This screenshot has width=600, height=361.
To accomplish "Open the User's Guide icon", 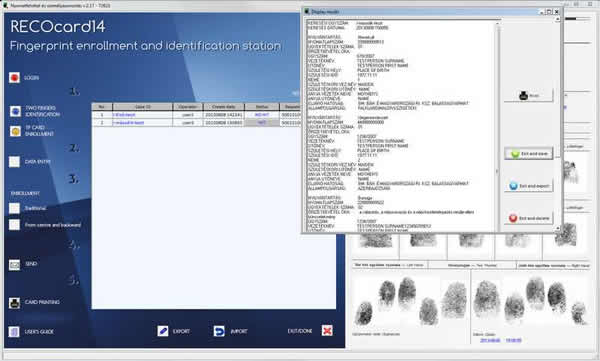I will coord(14,332).
